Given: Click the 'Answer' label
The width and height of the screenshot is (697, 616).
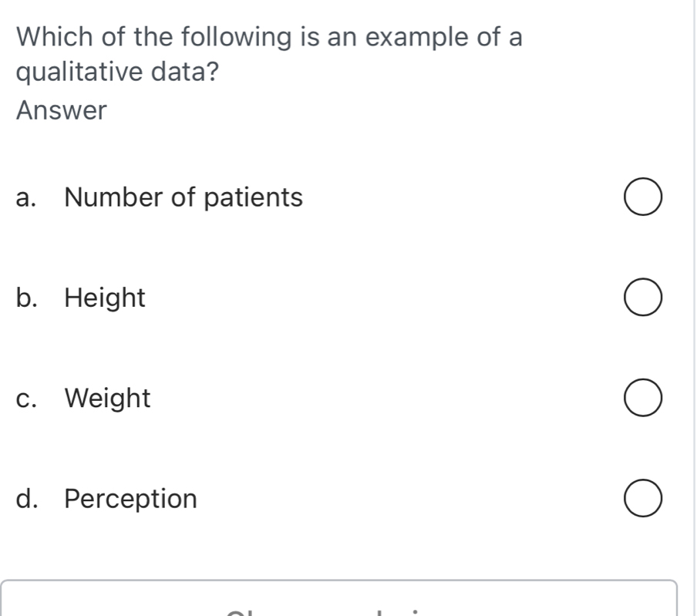Looking at the screenshot, I should (x=62, y=110).
